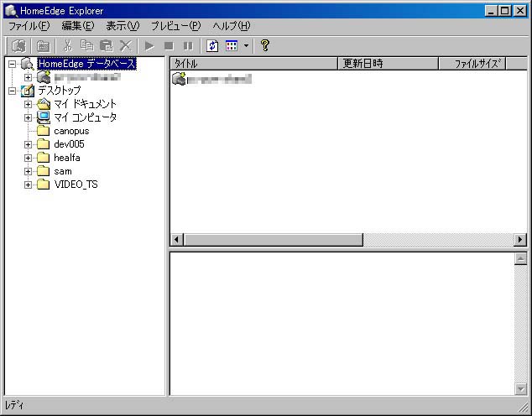532x416 pixels.
Task: Click the healfa folder icon
Action: point(43,158)
